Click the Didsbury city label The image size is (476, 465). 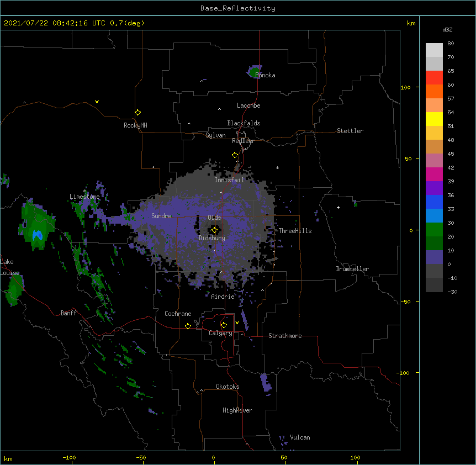point(212,238)
